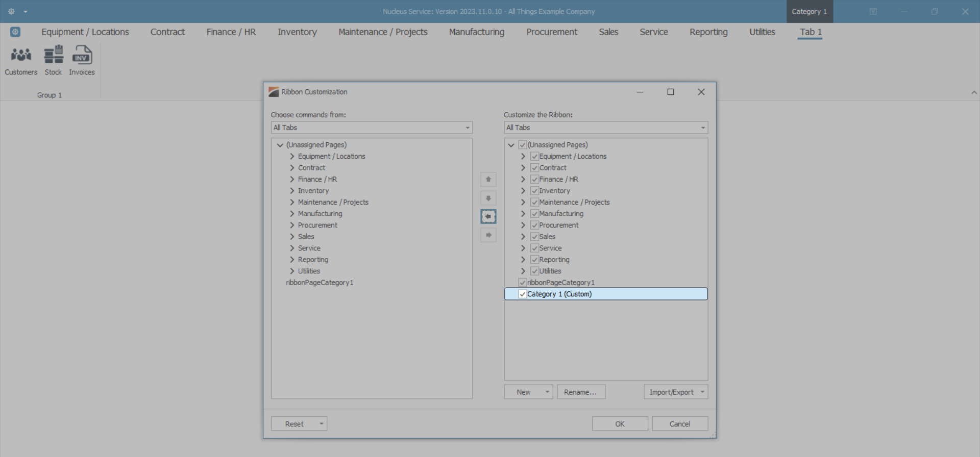Collapse (Unassigned Pages) in right tree
This screenshot has height=457, width=980.
point(511,145)
